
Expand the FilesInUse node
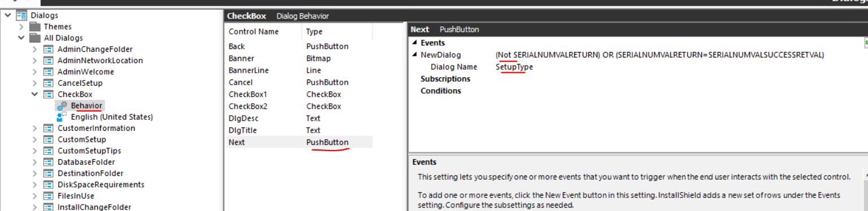[x=35, y=196]
